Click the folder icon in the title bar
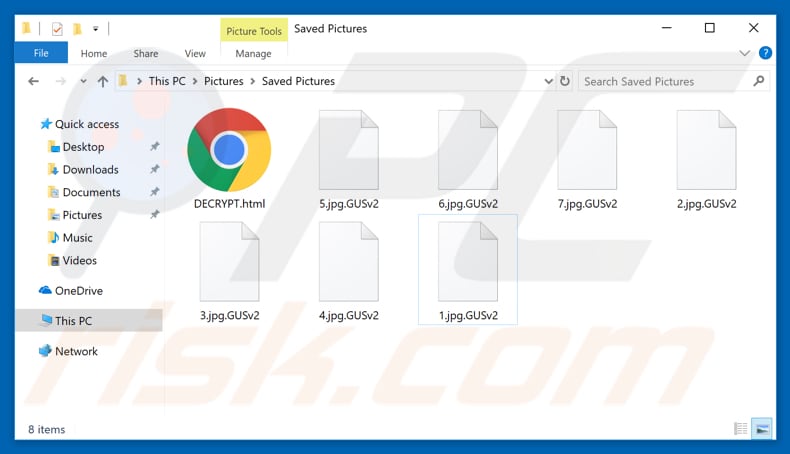The image size is (790, 454). [26, 28]
